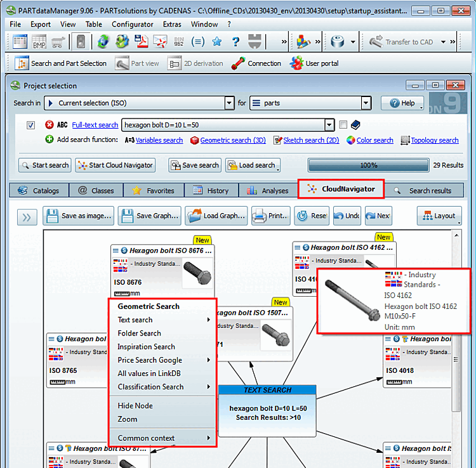476x468 pixels.
Task: Click the blue book icon beside search field
Action: (355, 125)
